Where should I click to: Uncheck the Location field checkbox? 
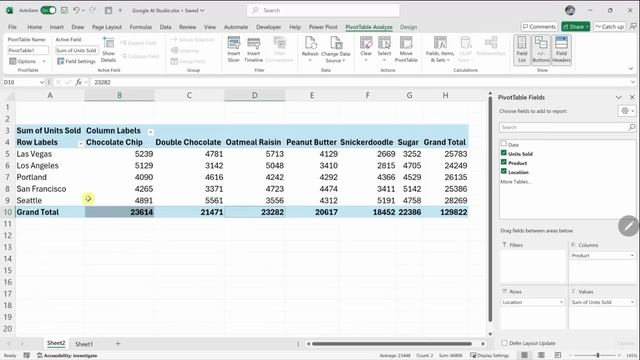click(504, 171)
